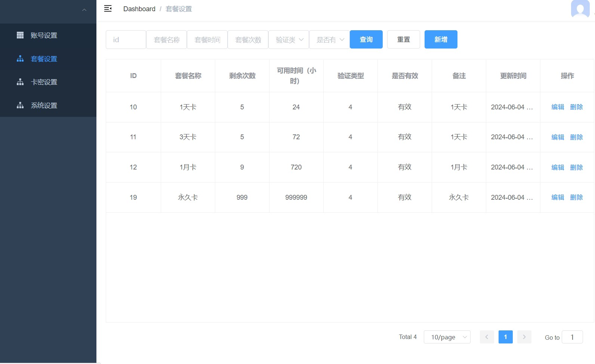Go to the next page arrow
595x364 pixels.
[x=524, y=337]
